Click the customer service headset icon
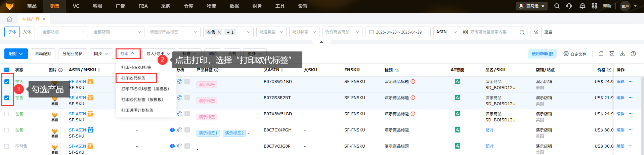Image resolution: width=644 pixels, height=155 pixels. coord(569,6)
